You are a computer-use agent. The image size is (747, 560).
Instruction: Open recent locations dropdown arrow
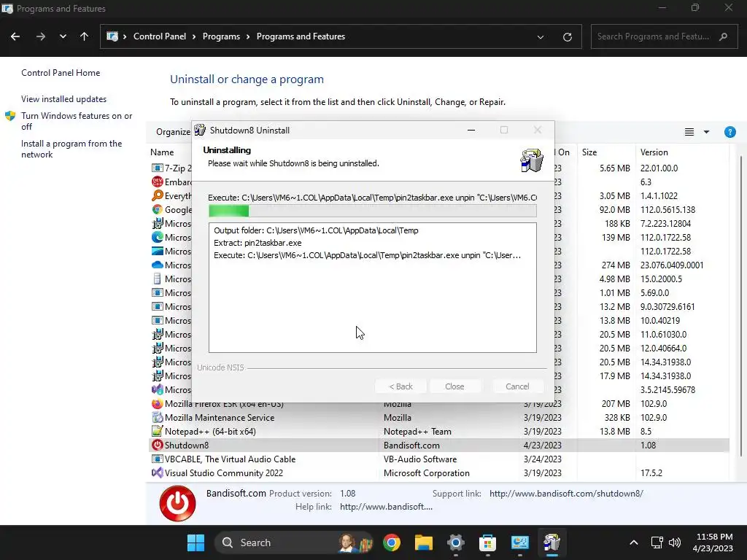click(63, 36)
